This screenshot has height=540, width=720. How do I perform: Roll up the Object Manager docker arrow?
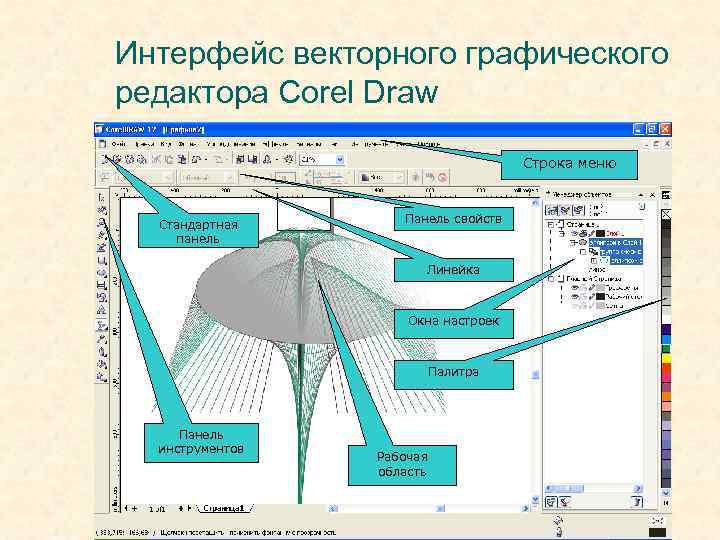pyautogui.click(x=641, y=195)
